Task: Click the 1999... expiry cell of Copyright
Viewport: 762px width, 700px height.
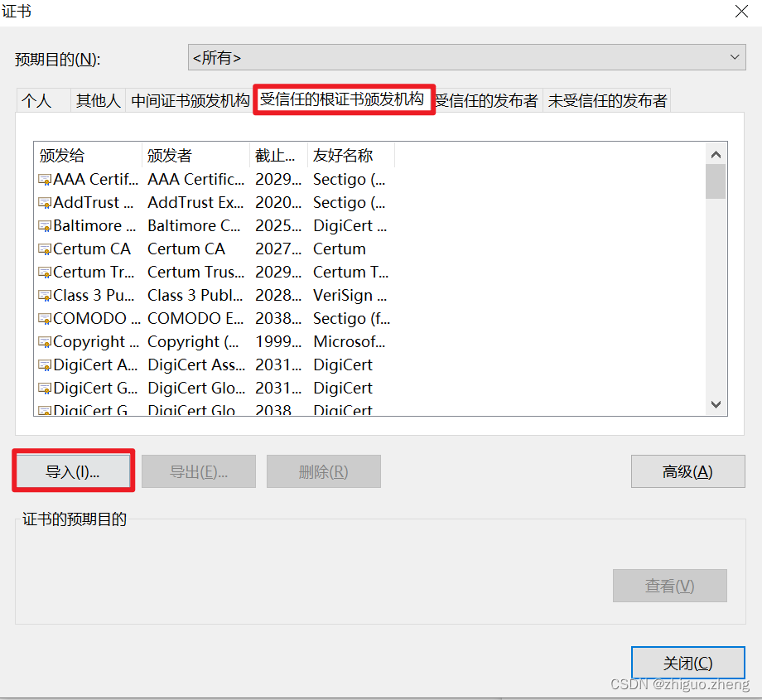Action: 278,342
